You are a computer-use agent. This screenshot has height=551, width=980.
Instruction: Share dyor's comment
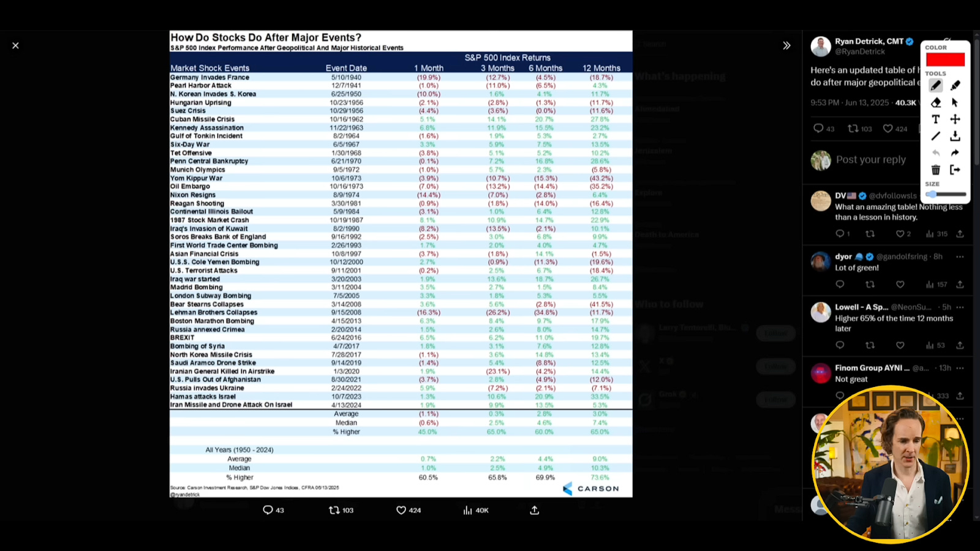[960, 284]
